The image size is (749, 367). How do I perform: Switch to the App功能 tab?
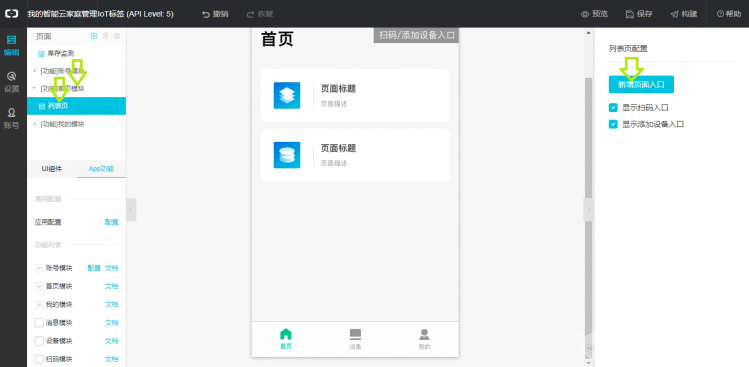tap(101, 169)
